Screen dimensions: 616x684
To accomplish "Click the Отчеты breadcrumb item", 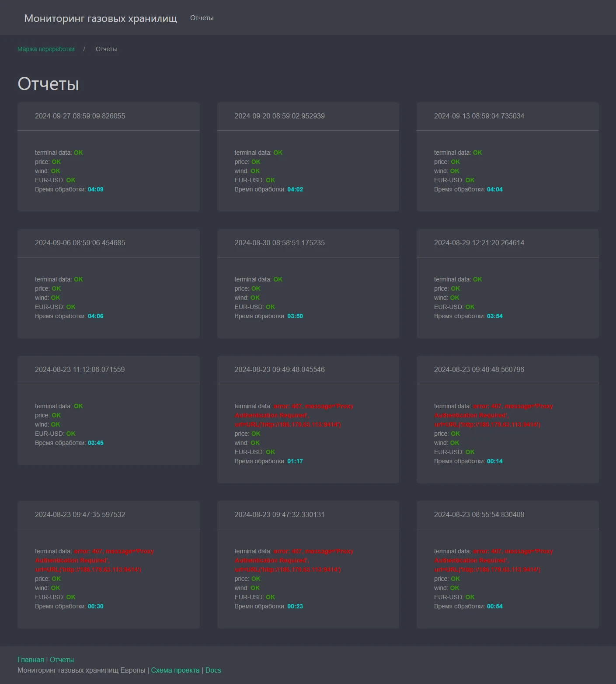I will click(106, 49).
